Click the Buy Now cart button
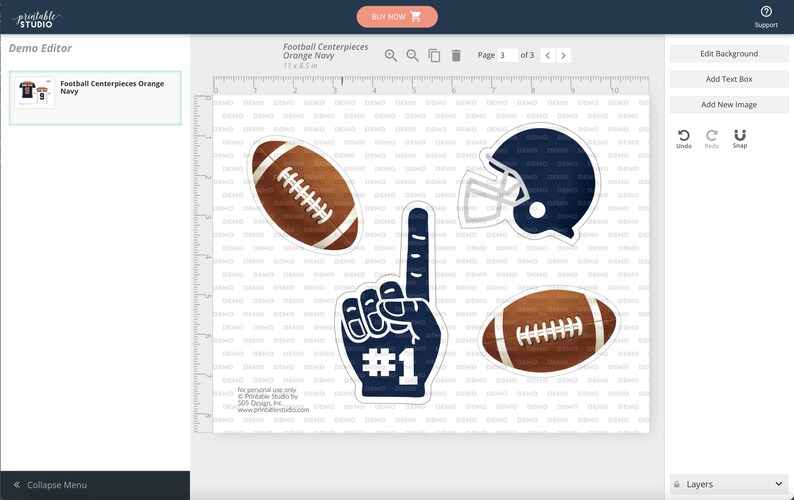This screenshot has width=794, height=500. [x=397, y=17]
